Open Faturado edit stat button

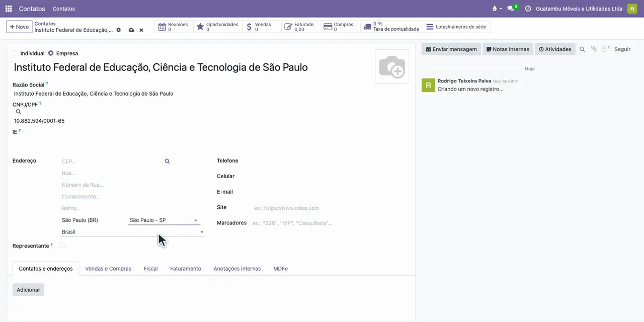301,27
